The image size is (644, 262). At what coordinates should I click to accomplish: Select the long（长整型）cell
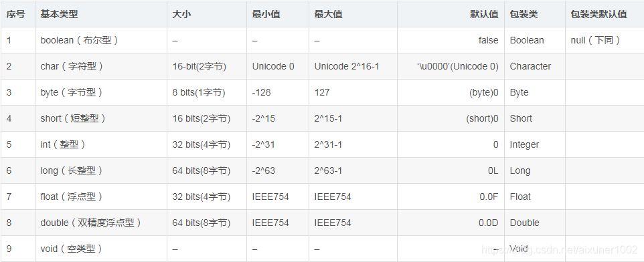pos(100,170)
